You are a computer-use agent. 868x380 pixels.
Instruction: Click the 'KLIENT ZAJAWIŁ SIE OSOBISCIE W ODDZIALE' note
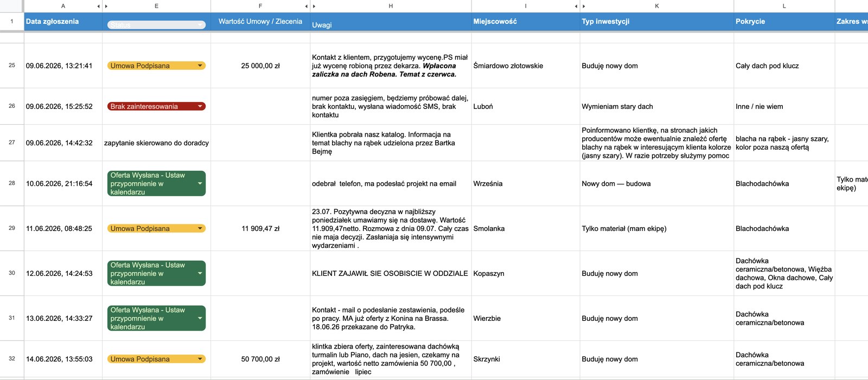391,273
